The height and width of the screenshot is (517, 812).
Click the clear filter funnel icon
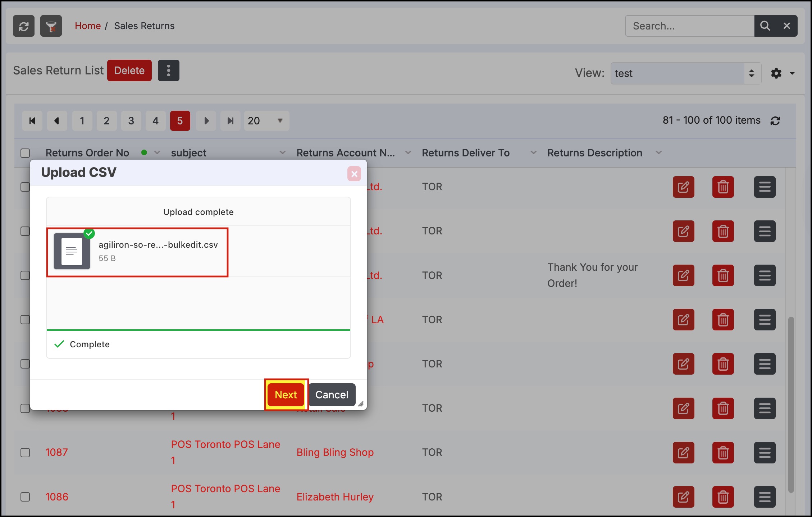click(x=51, y=26)
